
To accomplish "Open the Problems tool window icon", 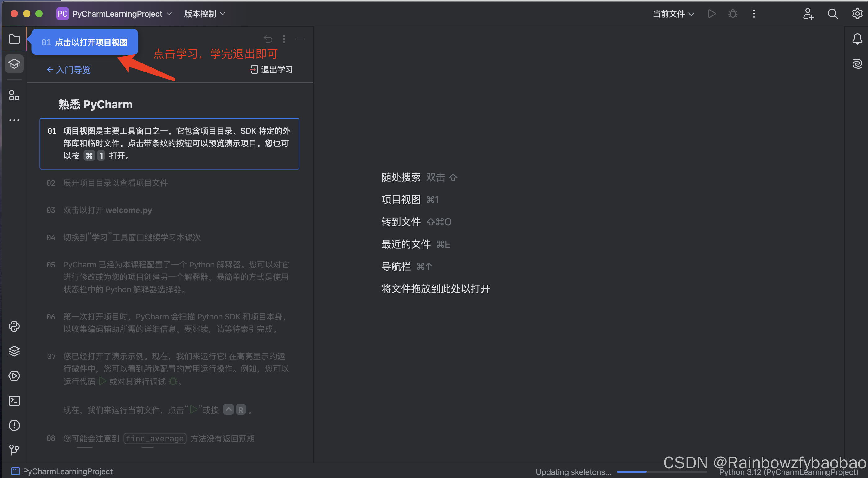I will (14, 425).
